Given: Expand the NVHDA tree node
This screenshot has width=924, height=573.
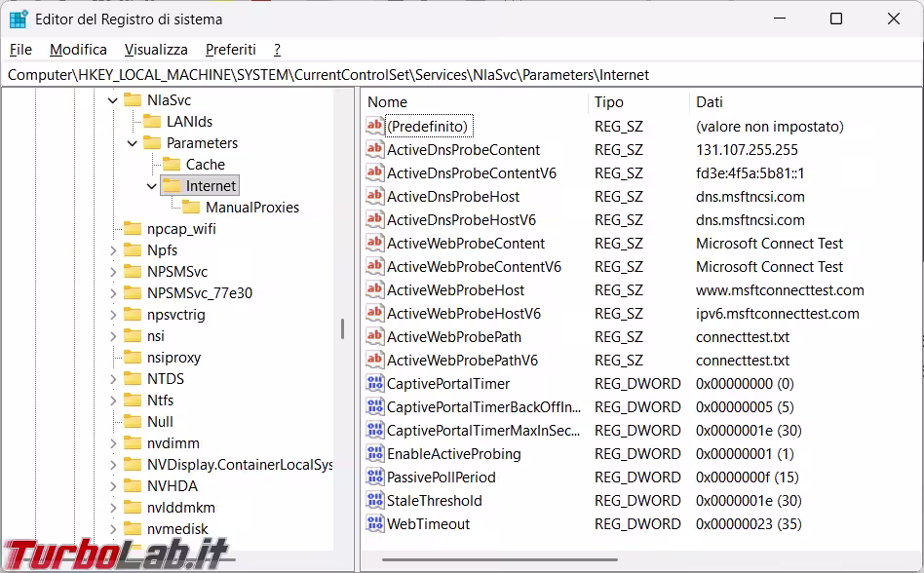Looking at the screenshot, I should (112, 486).
